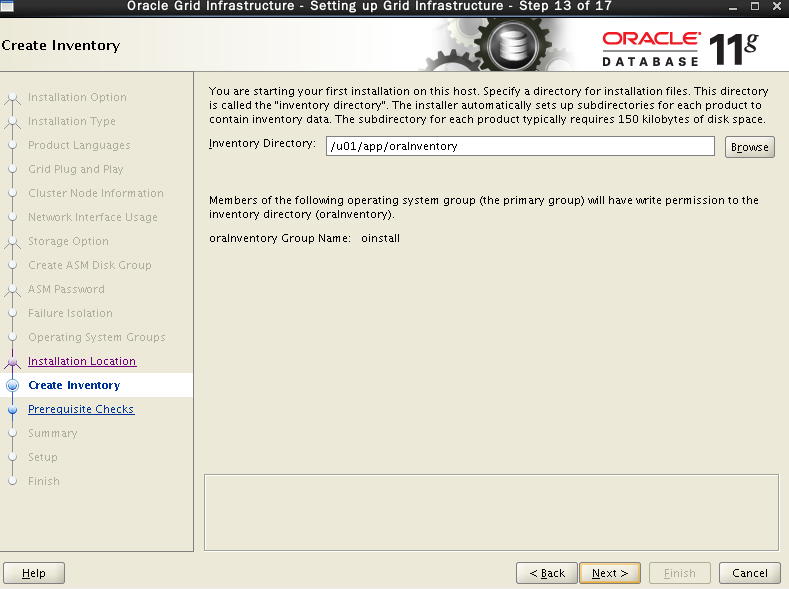Open the Help button
This screenshot has height=589, width=789.
34,573
